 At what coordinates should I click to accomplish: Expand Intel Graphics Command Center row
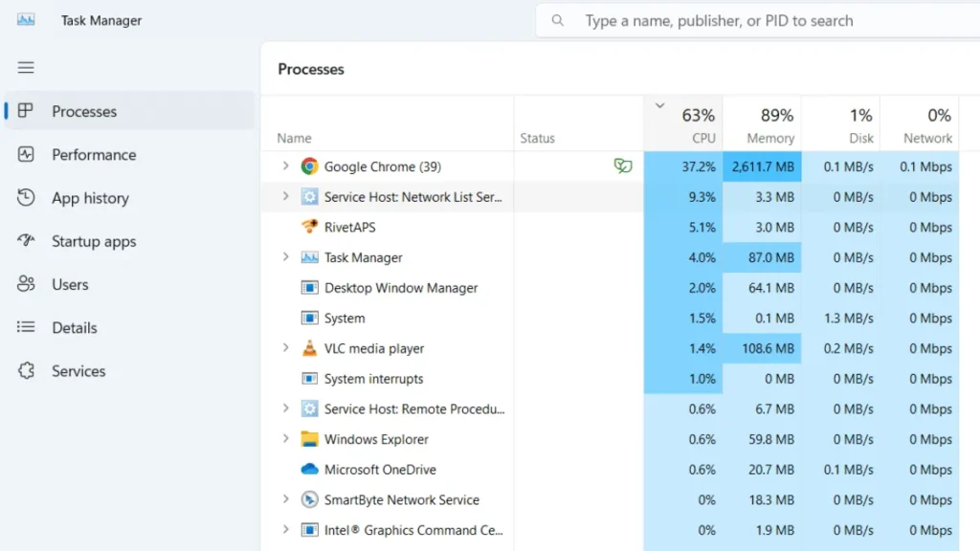tap(285, 529)
